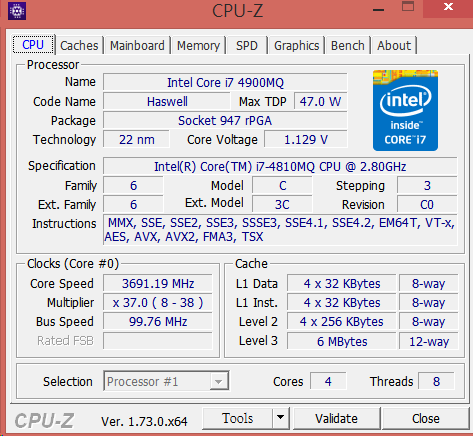
Task: Click the Level 2 8-way associativity value
Action: point(429,322)
